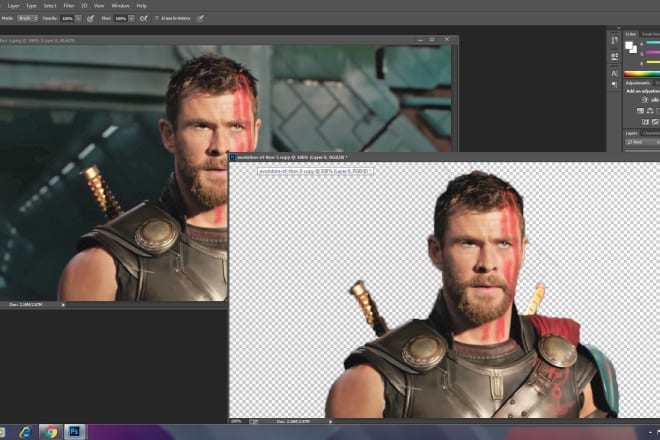This screenshot has height=440, width=660.
Task: Add a Levels adjustment
Action: coord(655,100)
